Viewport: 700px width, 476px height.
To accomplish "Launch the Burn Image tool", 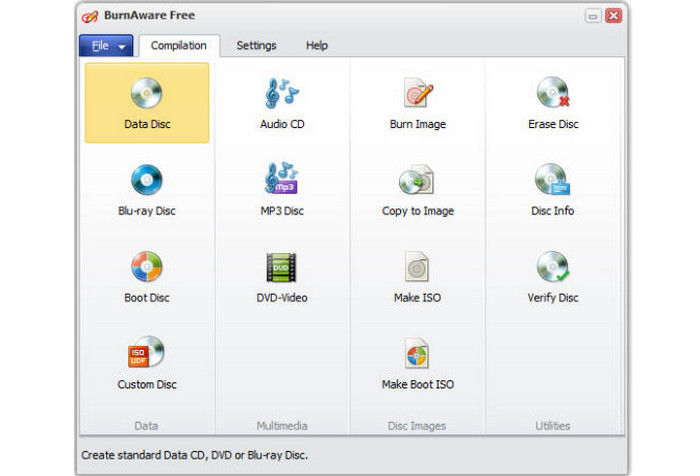I will click(x=418, y=104).
